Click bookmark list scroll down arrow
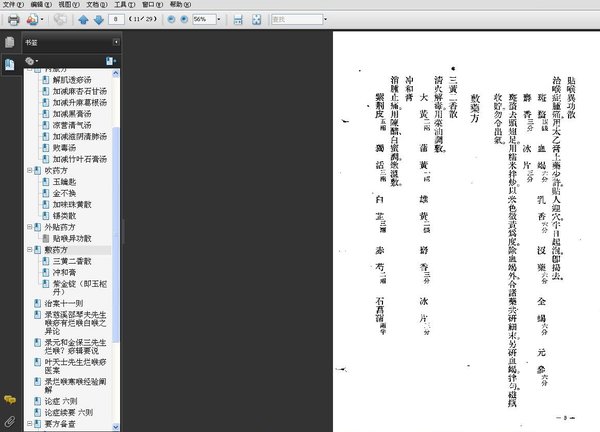Viewport: 600px width, 432px height. pyautogui.click(x=116, y=427)
